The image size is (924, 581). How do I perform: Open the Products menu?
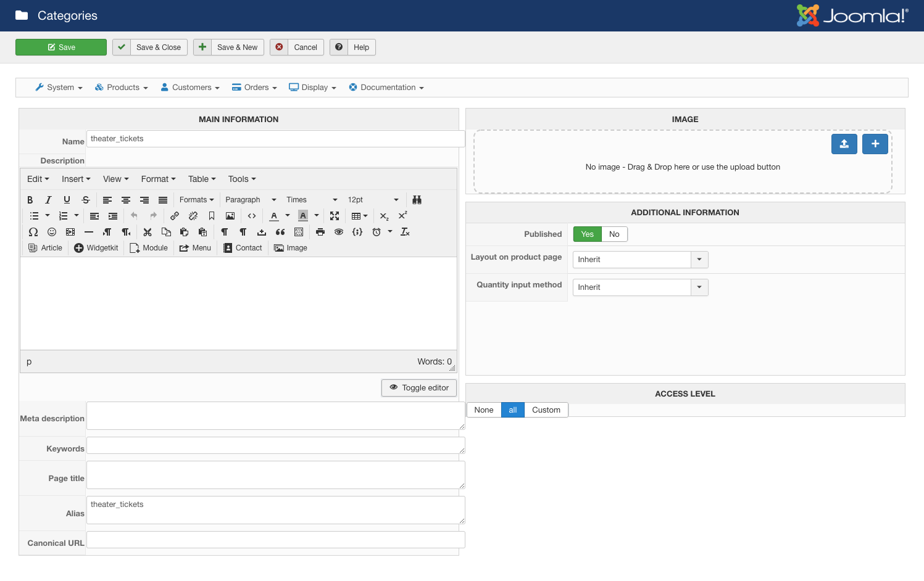[x=122, y=88]
